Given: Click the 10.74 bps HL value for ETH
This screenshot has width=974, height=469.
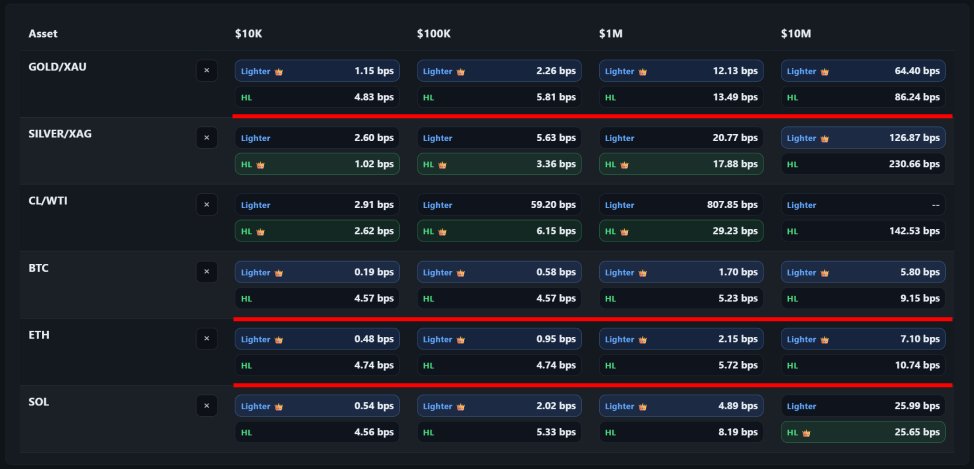Looking at the screenshot, I should [917, 365].
